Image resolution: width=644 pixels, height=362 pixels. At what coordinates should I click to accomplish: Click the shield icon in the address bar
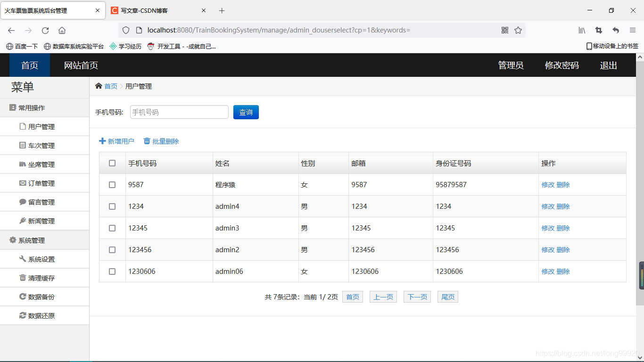coord(126,30)
